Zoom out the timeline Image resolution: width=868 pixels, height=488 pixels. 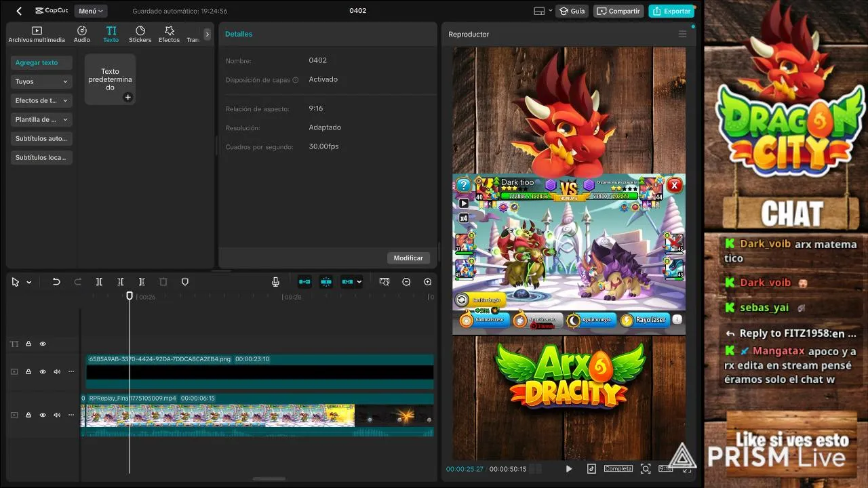[406, 282]
